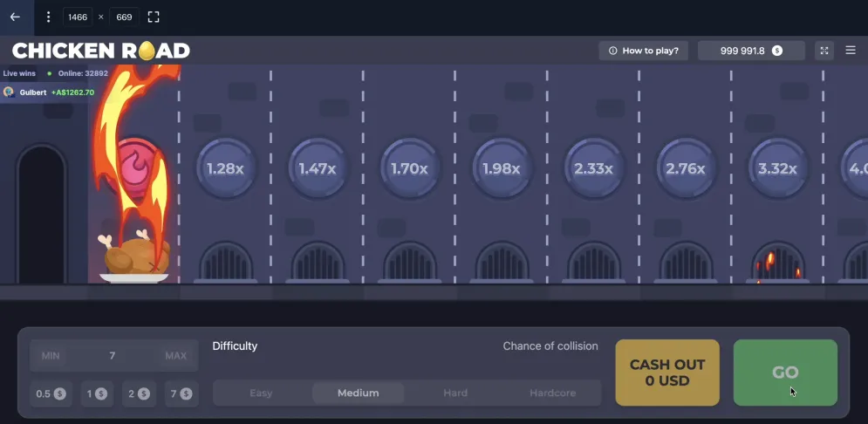The image size is (868, 424).
Task: Choose the 2 quick bet chip
Action: (139, 394)
